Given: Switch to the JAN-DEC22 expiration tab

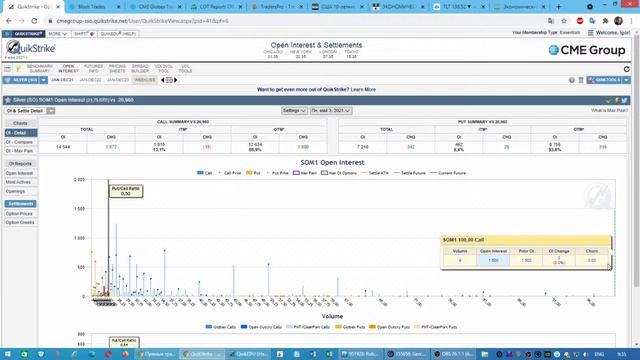Looking at the screenshot, I should (x=90, y=80).
